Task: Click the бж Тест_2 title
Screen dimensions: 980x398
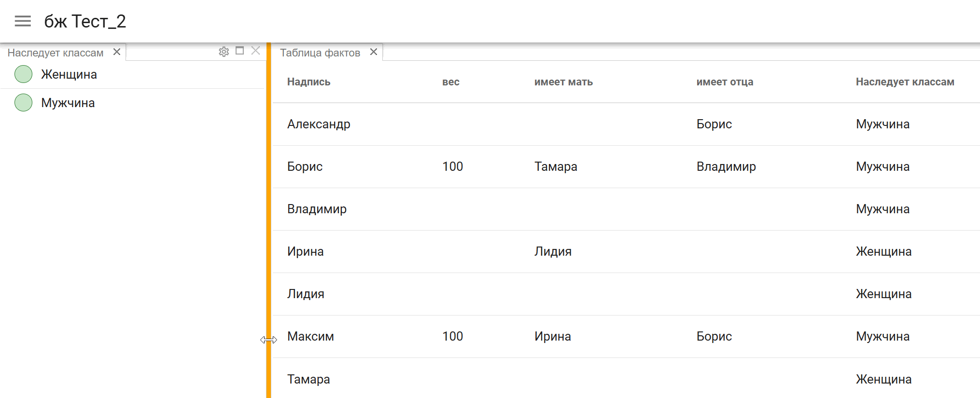Action: (85, 21)
